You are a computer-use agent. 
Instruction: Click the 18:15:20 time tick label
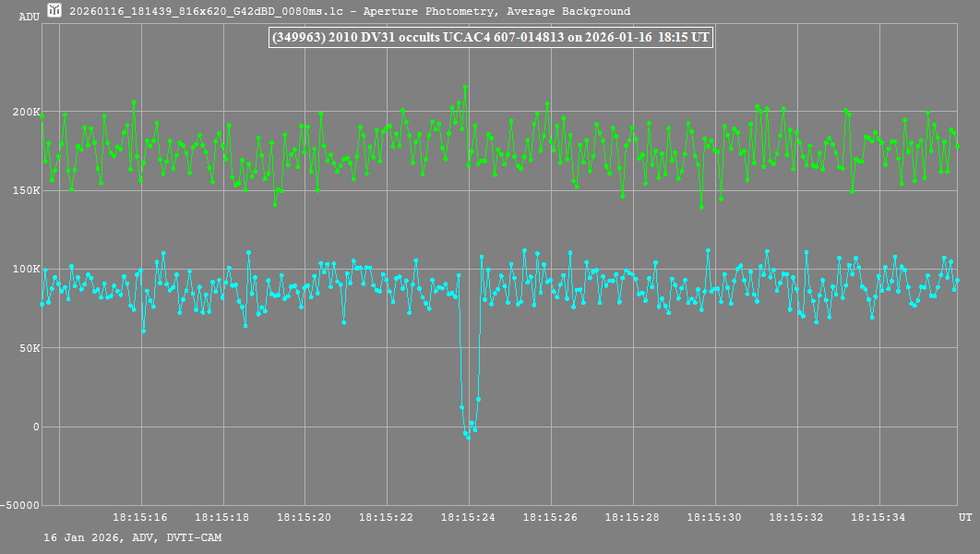pos(305,518)
